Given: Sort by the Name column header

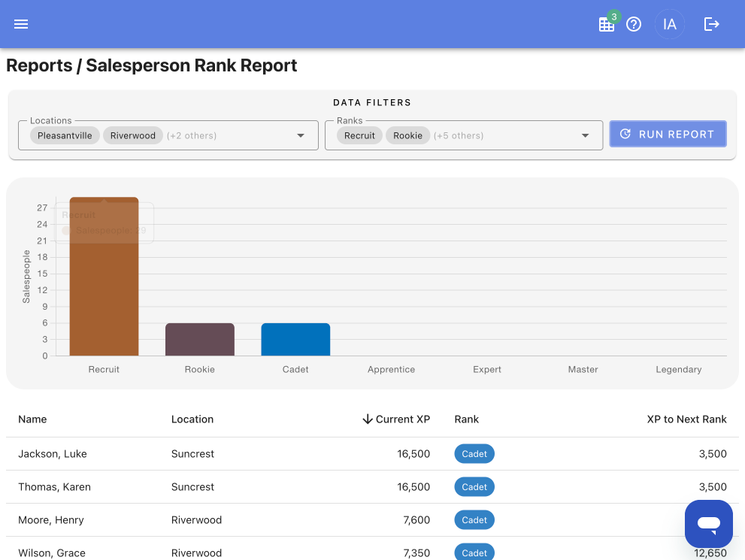Looking at the screenshot, I should point(32,419).
